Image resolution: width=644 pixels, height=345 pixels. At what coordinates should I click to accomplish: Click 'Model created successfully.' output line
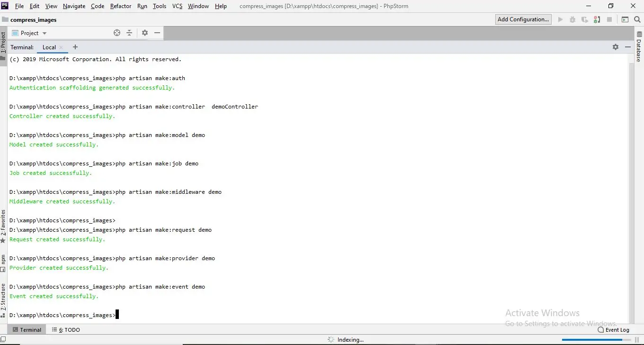pyautogui.click(x=54, y=145)
